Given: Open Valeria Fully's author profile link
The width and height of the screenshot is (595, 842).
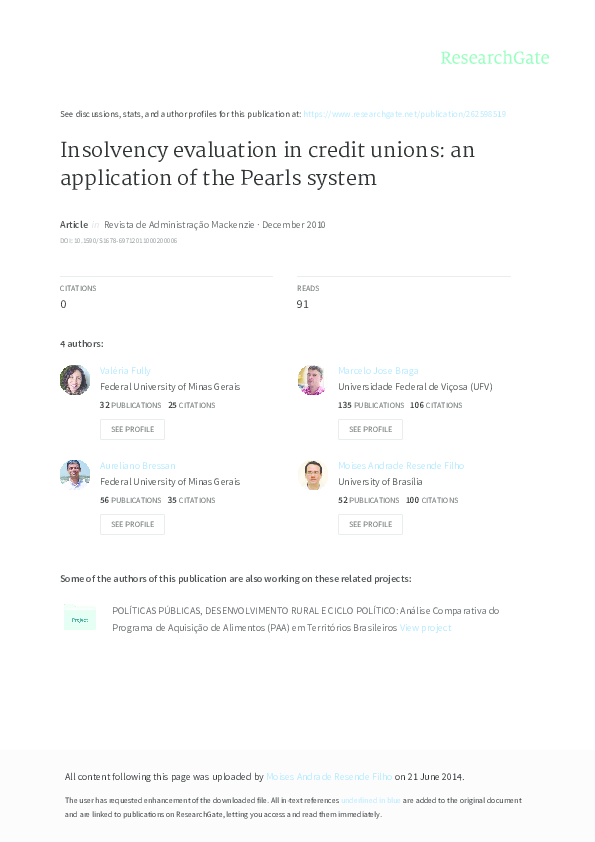Looking at the screenshot, I should (127, 370).
